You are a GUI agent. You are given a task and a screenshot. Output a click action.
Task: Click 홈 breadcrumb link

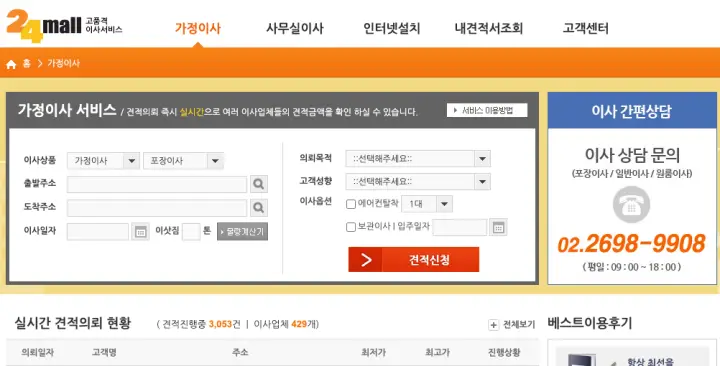click(x=27, y=63)
